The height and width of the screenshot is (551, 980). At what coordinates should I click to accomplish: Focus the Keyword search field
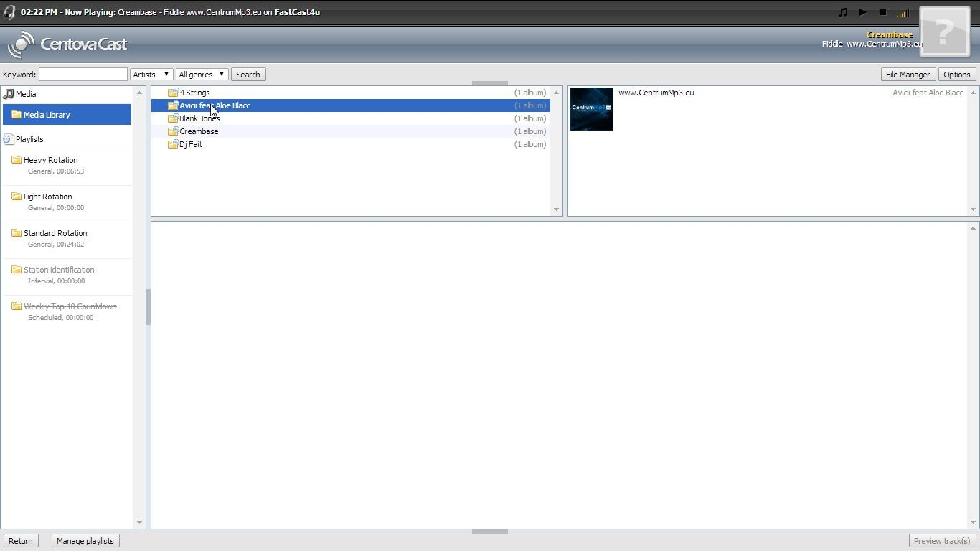coord(83,75)
